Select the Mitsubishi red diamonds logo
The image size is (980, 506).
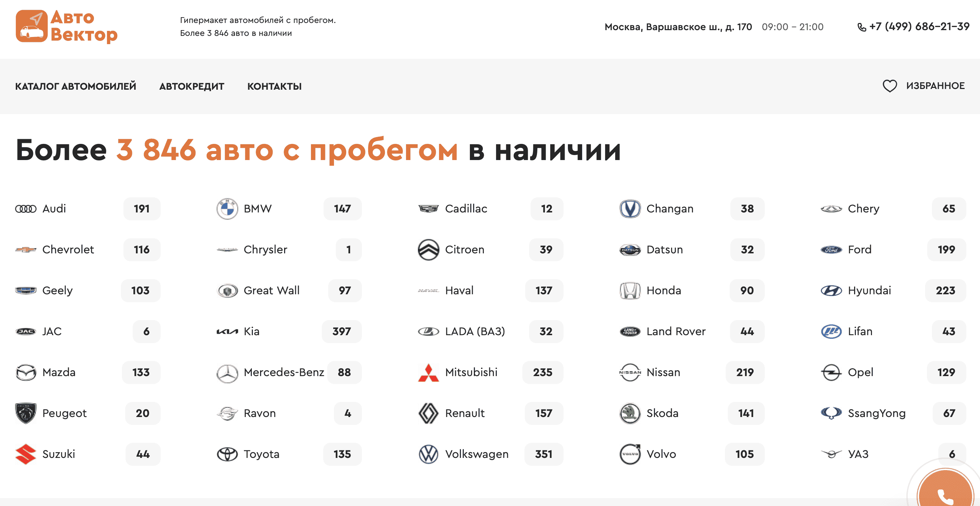pos(429,373)
